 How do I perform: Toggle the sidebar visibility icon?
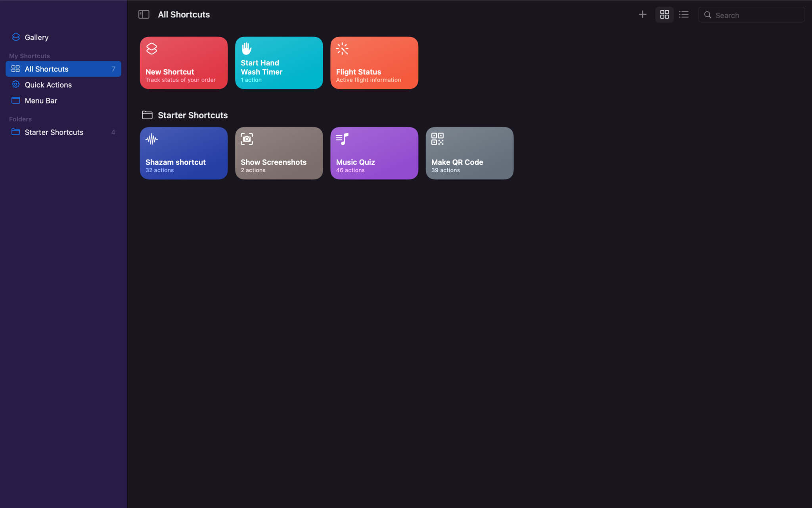coord(144,15)
